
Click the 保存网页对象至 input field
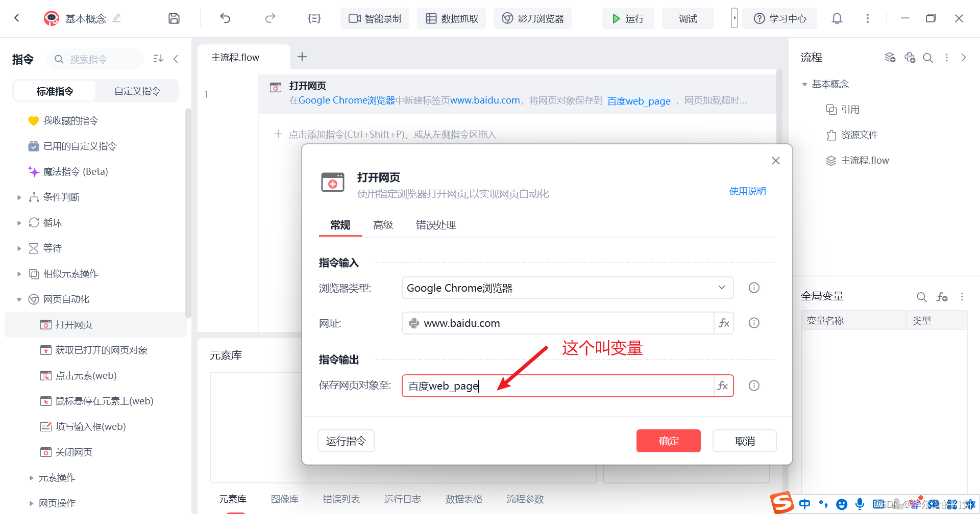coord(558,385)
